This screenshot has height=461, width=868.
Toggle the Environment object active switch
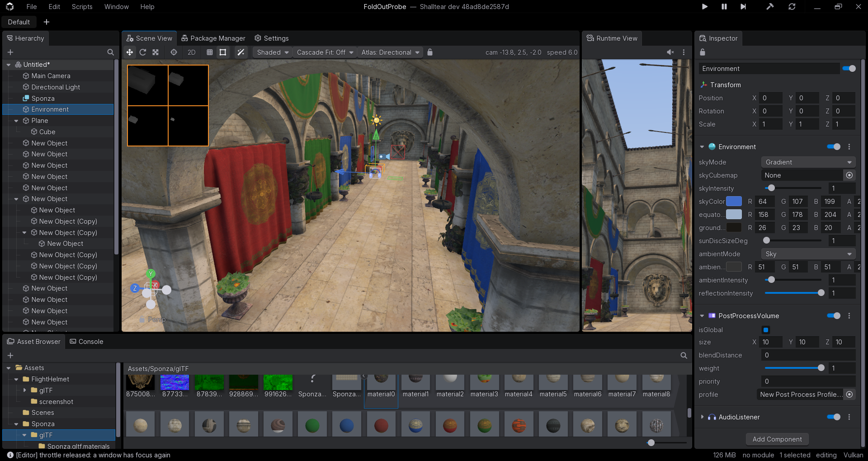point(849,69)
